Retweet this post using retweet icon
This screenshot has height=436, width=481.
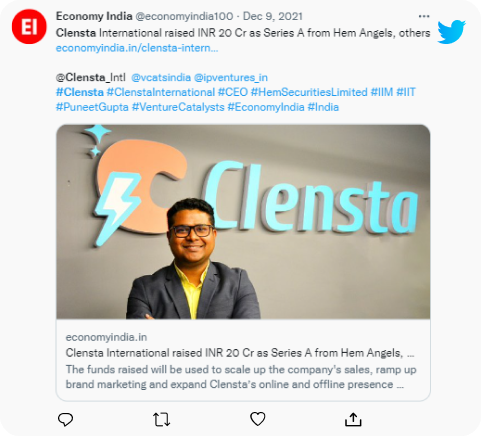click(x=162, y=419)
